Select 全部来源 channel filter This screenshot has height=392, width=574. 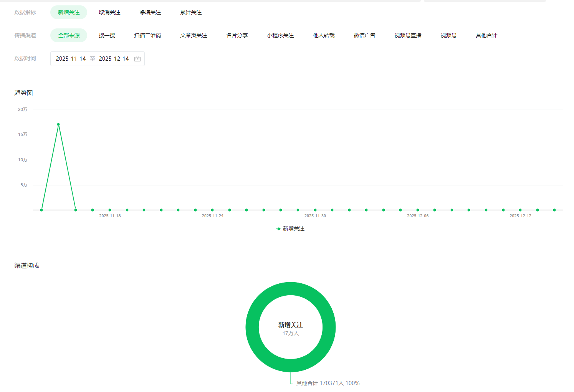pyautogui.click(x=69, y=35)
